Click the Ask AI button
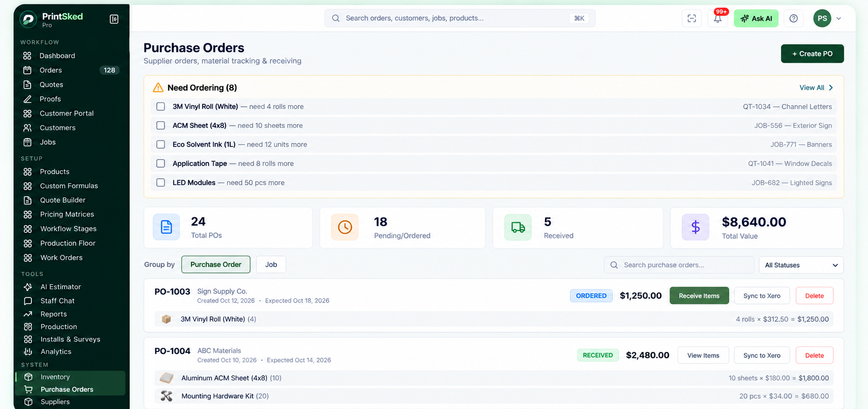This screenshot has height=409, width=868. pyautogui.click(x=756, y=19)
